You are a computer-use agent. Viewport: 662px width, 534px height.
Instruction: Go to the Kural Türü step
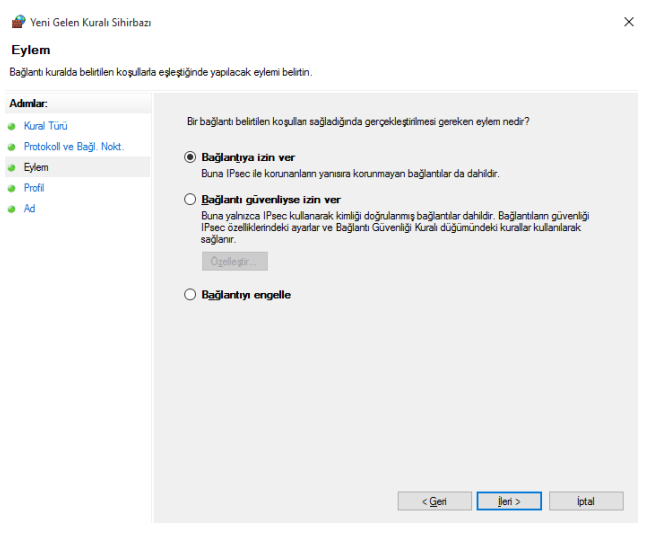coord(46,126)
